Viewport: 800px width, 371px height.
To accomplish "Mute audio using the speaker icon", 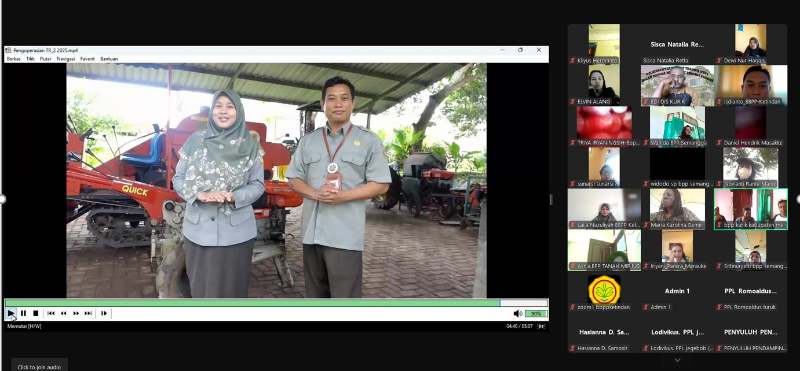I will pos(518,313).
